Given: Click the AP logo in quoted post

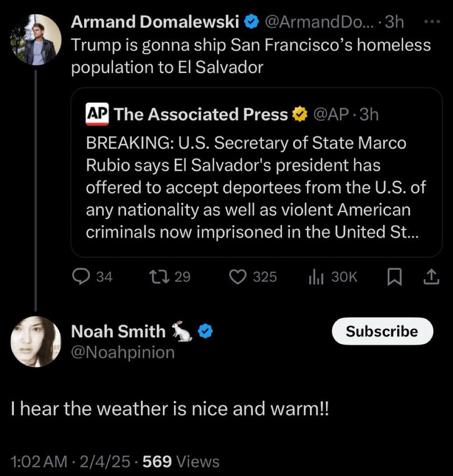Looking at the screenshot, I should point(97,114).
